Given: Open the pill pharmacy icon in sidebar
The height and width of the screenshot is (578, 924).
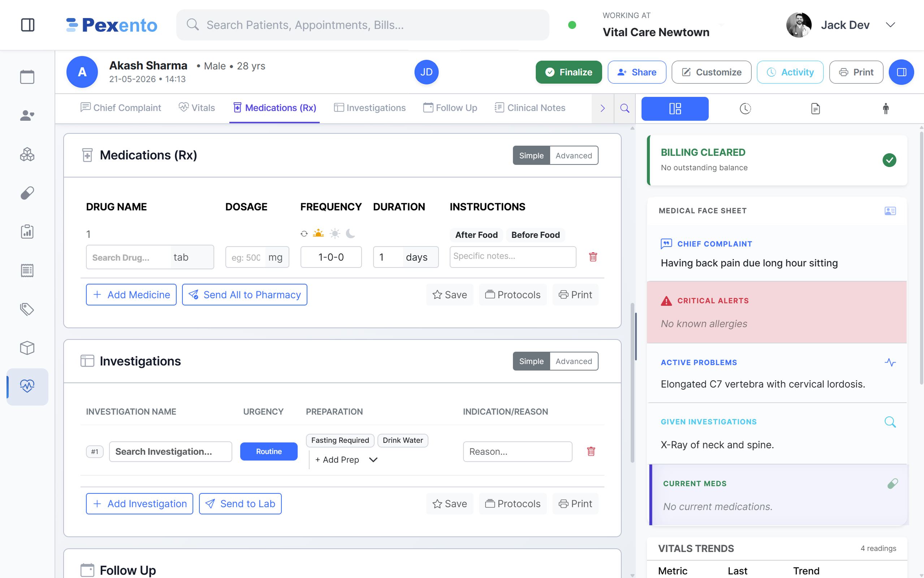Looking at the screenshot, I should 27,193.
